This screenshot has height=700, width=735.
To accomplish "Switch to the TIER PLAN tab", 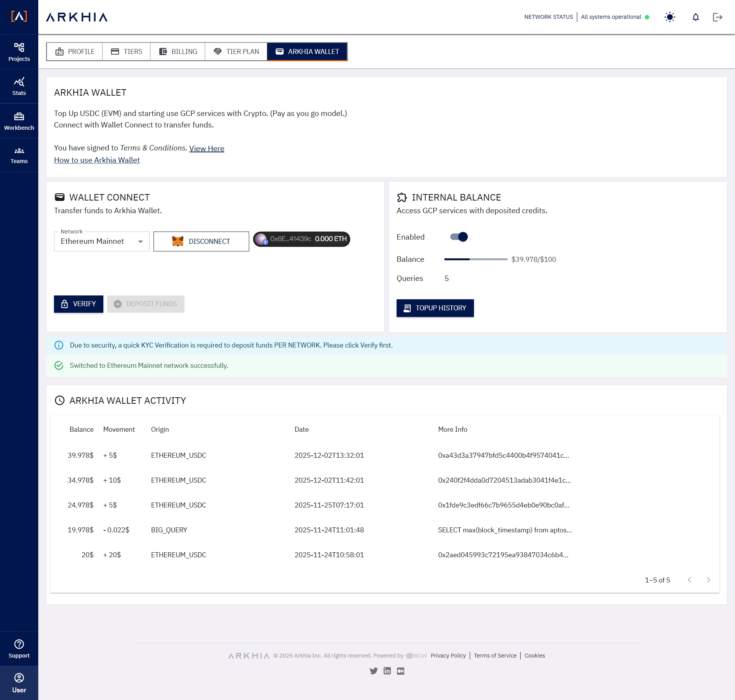I will click(236, 51).
